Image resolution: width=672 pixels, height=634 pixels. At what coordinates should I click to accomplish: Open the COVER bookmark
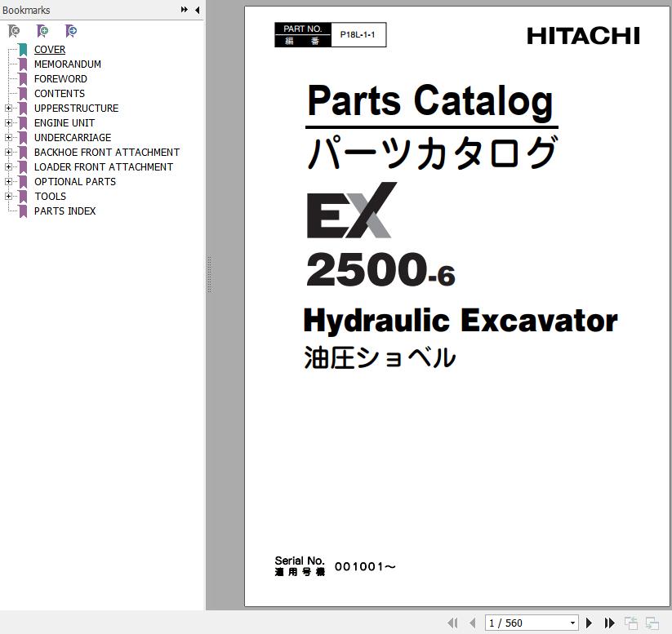pyautogui.click(x=50, y=50)
